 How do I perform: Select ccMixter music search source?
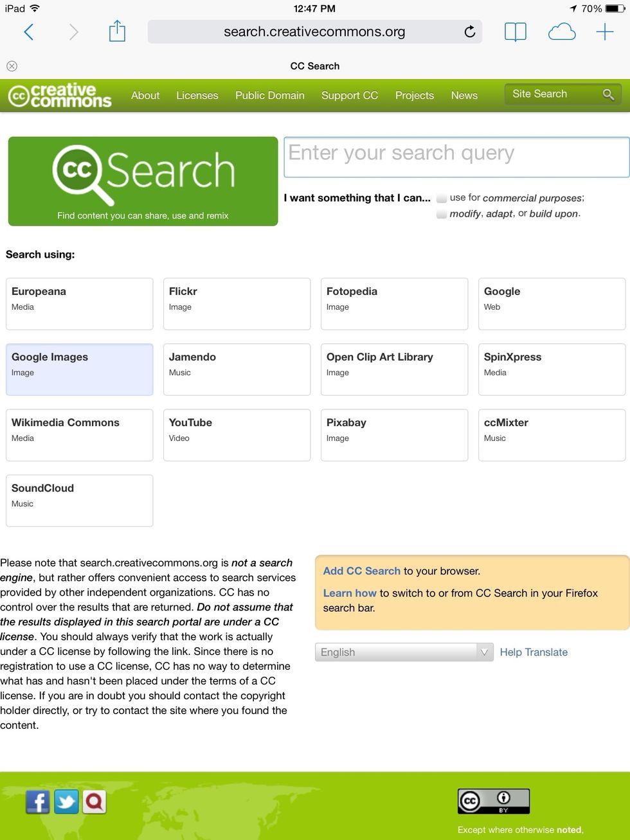tap(552, 435)
